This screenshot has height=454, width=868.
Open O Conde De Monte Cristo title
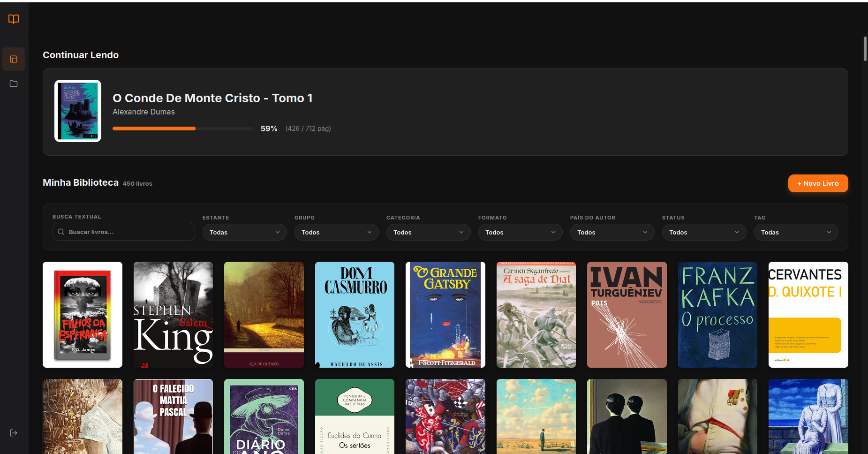(212, 98)
